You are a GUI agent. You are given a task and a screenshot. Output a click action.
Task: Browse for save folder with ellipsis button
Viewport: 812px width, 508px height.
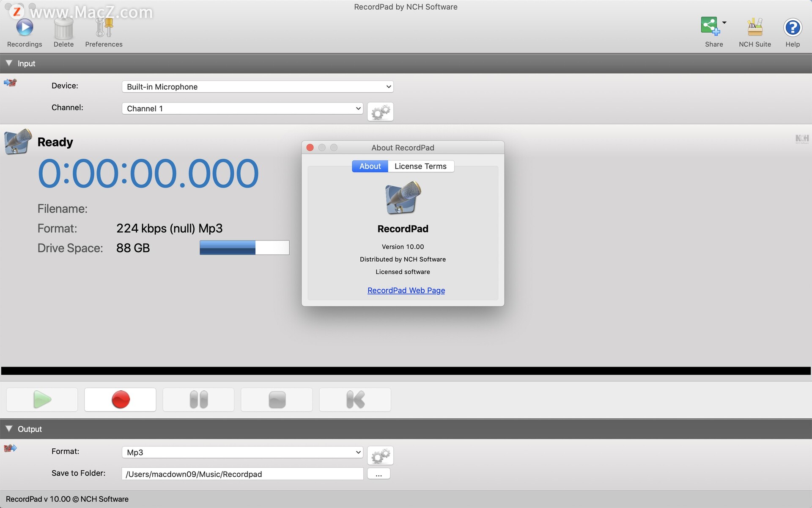pos(379,474)
